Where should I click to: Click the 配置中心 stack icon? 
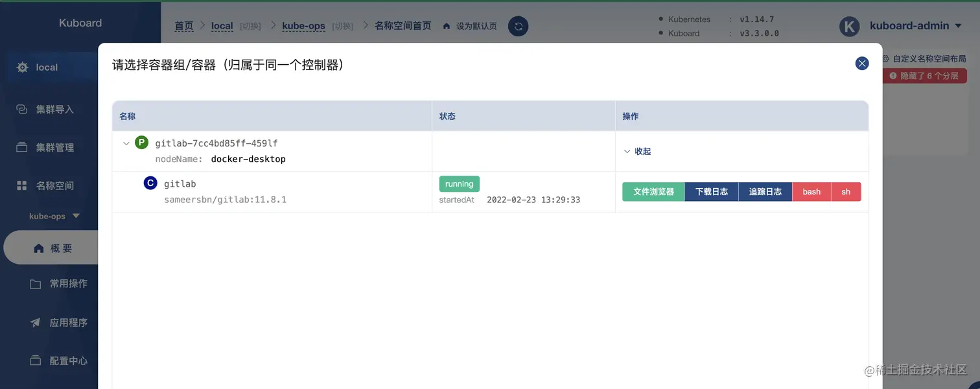pos(36,360)
